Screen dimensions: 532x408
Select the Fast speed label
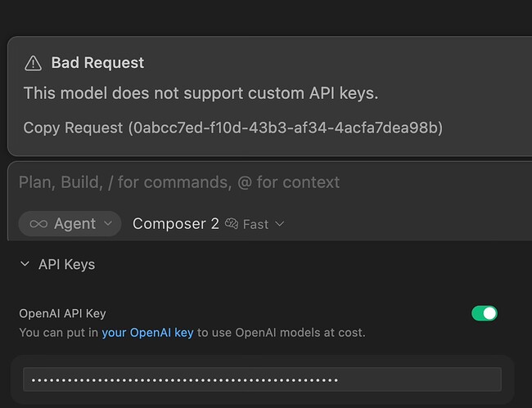(x=255, y=224)
